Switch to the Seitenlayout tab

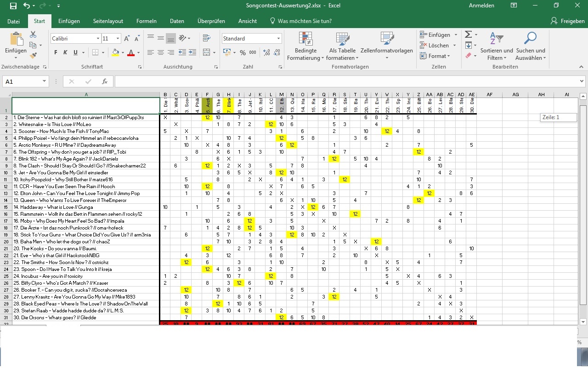[108, 21]
